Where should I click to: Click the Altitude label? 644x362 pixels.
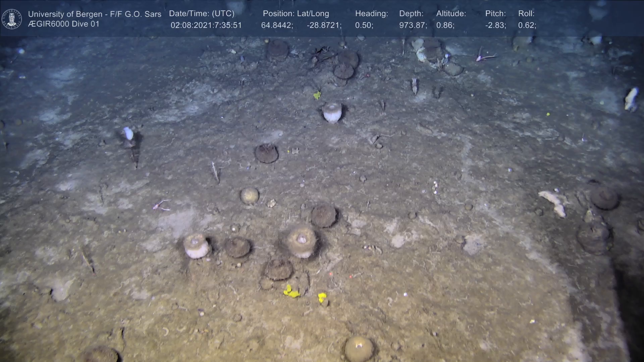point(451,14)
